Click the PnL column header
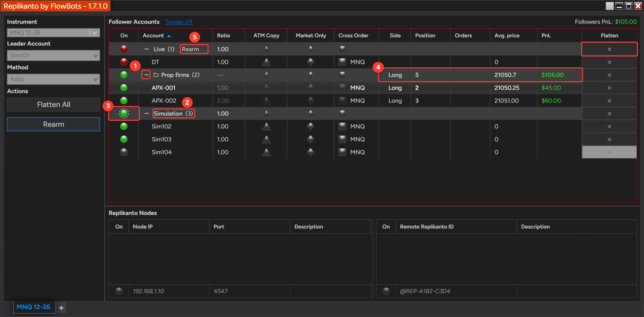This screenshot has height=317, width=644. click(546, 35)
